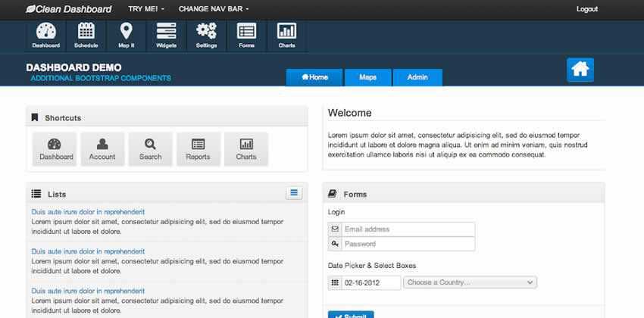Open the Reports shortcut
Screen dimensions: 644x318
(198, 148)
